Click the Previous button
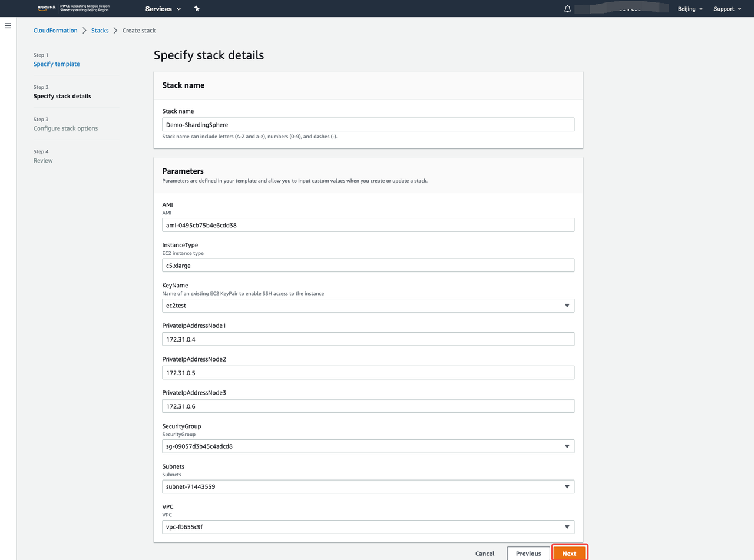 [x=528, y=554]
